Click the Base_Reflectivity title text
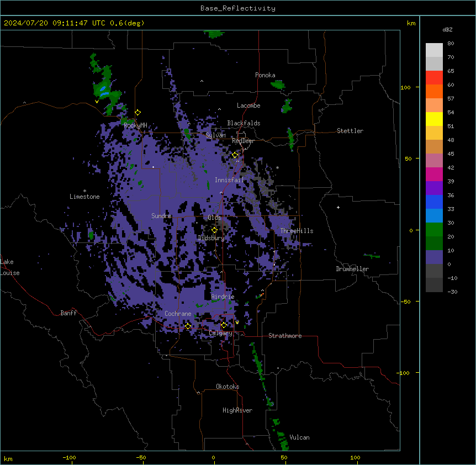This screenshot has width=476, height=465. 238,8
